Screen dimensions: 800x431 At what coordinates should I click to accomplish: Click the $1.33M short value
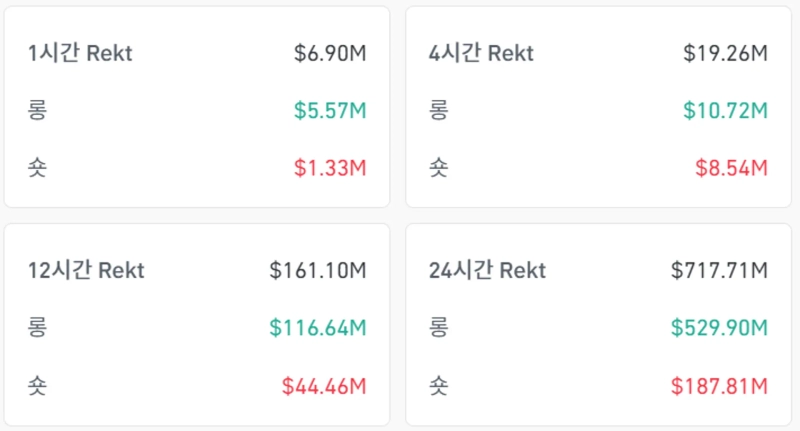tap(330, 167)
